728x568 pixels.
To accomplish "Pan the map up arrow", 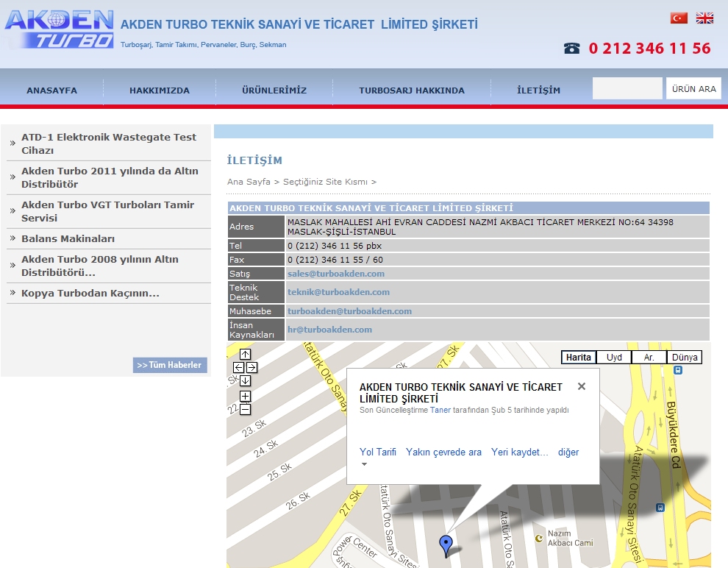I will pyautogui.click(x=245, y=355).
